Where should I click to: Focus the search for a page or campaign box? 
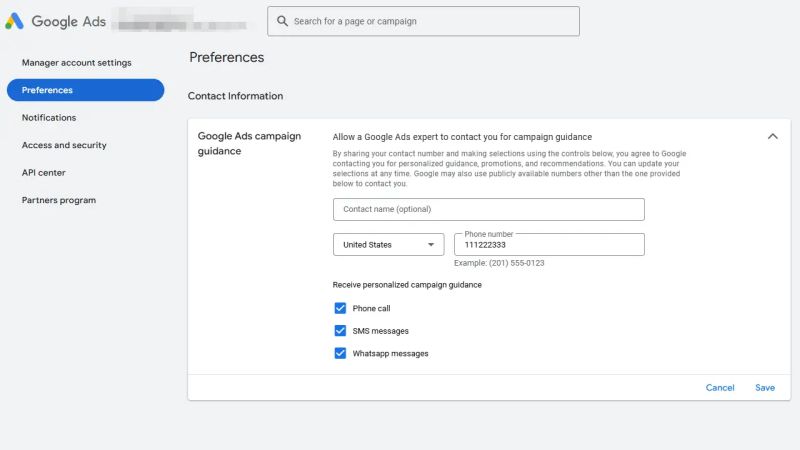[x=423, y=21]
